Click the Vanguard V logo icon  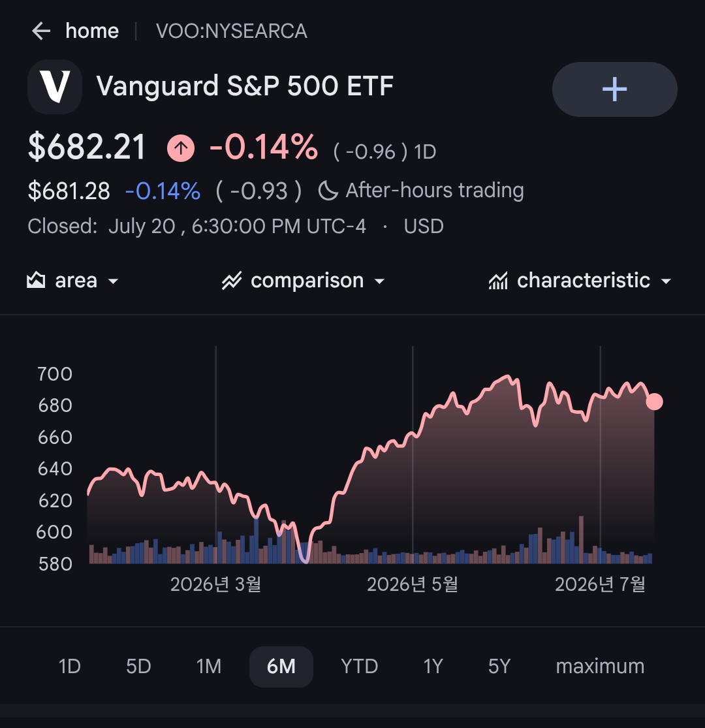click(55, 87)
